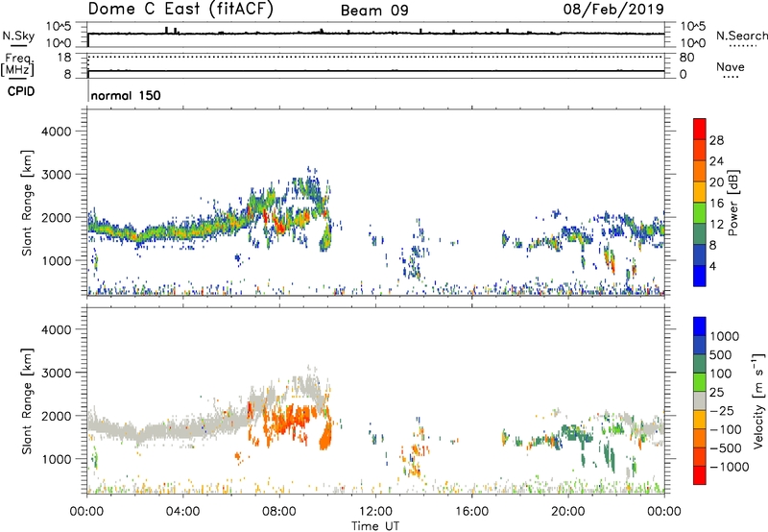
Task: Pick the 20–24 dB orange power swatch
Action: coord(700,171)
